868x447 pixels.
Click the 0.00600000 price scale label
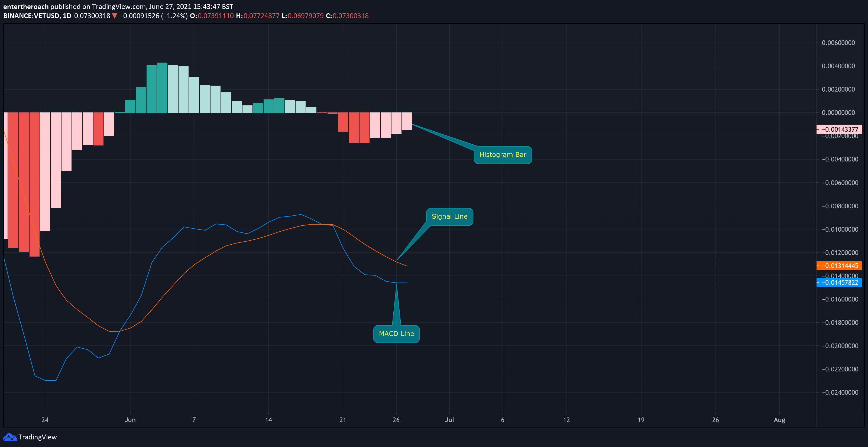[838, 43]
